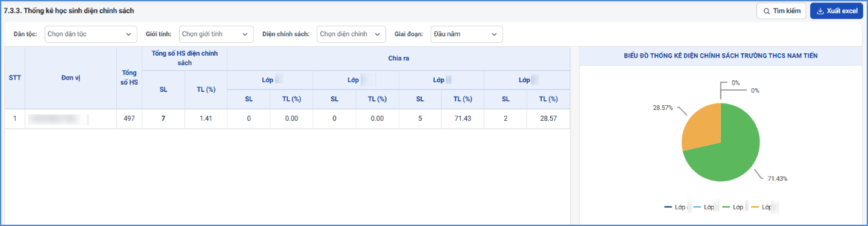Click the 28.57% pie chart label
The height and width of the screenshot is (226, 868).
click(663, 108)
